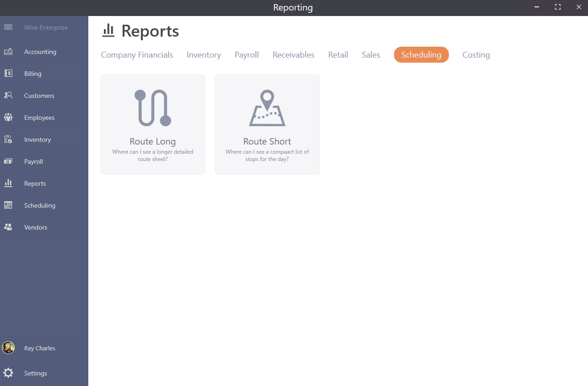The width and height of the screenshot is (588, 386).
Task: Go to the Sales reports tab
Action: pos(371,55)
